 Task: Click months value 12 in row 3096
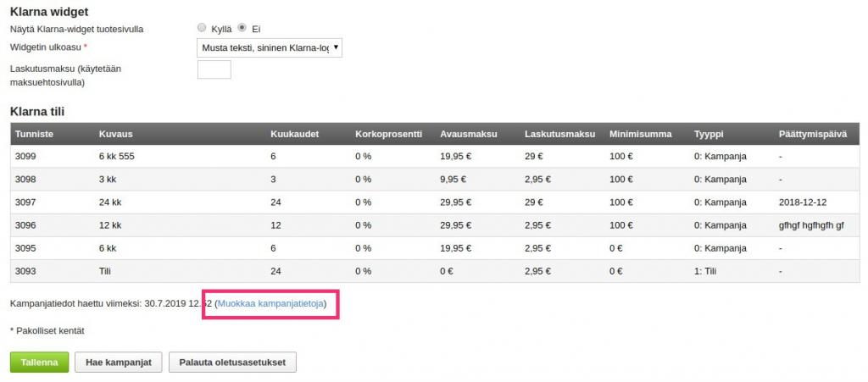click(x=275, y=225)
